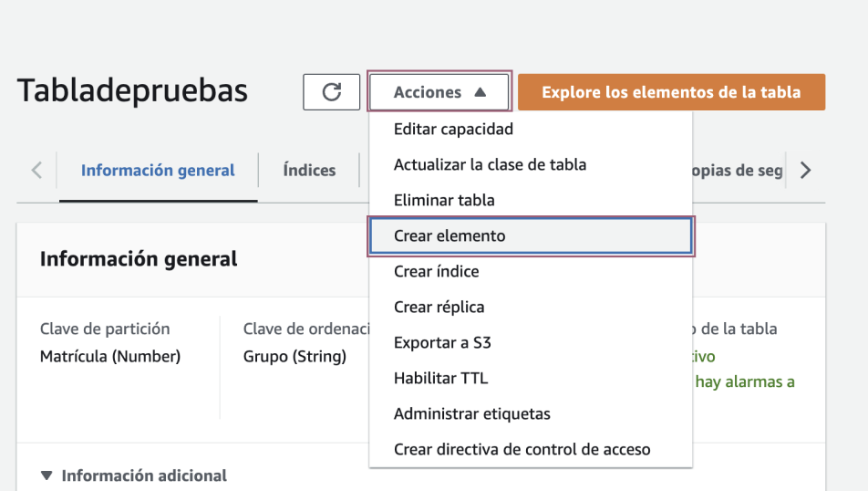The height and width of the screenshot is (491, 868).
Task: Choose Crear directiva de control de acceso
Action: tap(531, 449)
